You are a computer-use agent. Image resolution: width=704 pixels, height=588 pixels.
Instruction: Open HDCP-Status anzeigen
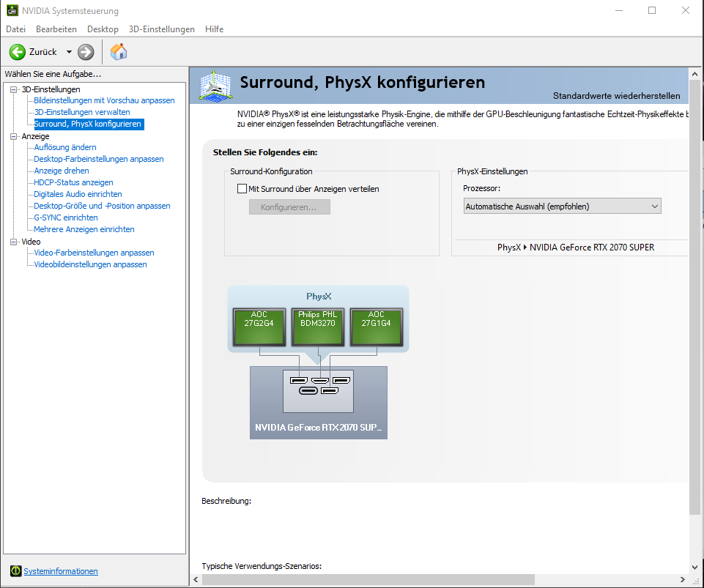point(74,182)
